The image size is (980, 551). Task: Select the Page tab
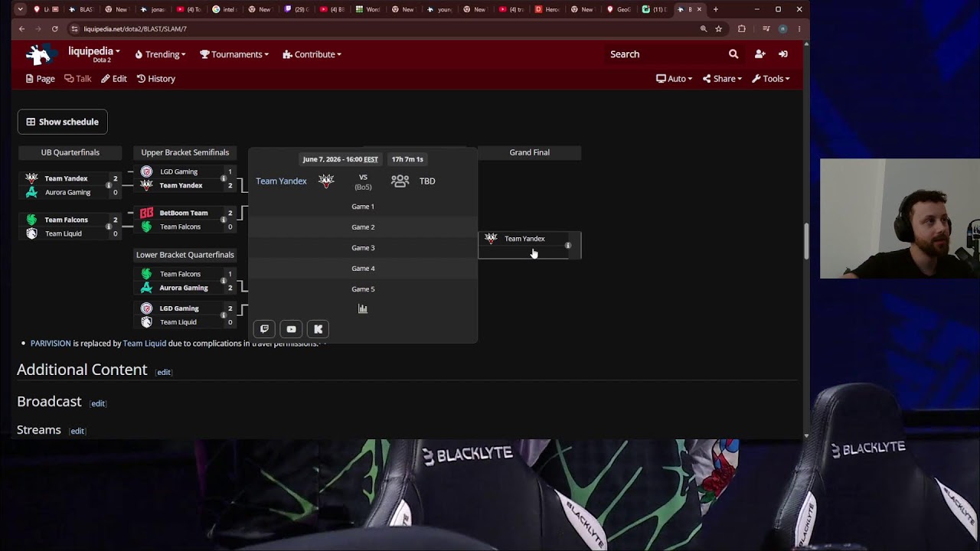[40, 79]
